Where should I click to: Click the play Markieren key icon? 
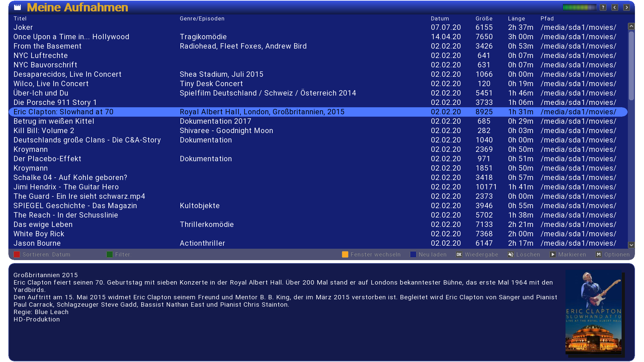click(553, 255)
